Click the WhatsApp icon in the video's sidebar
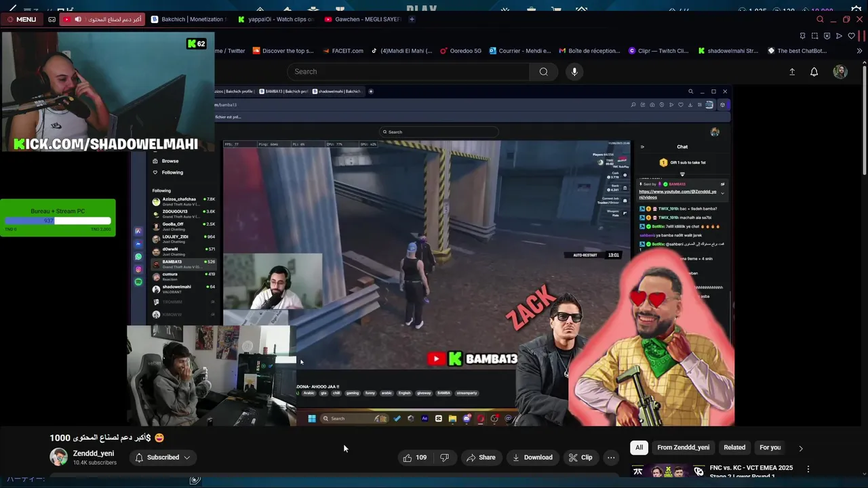868x488 pixels. point(138,257)
